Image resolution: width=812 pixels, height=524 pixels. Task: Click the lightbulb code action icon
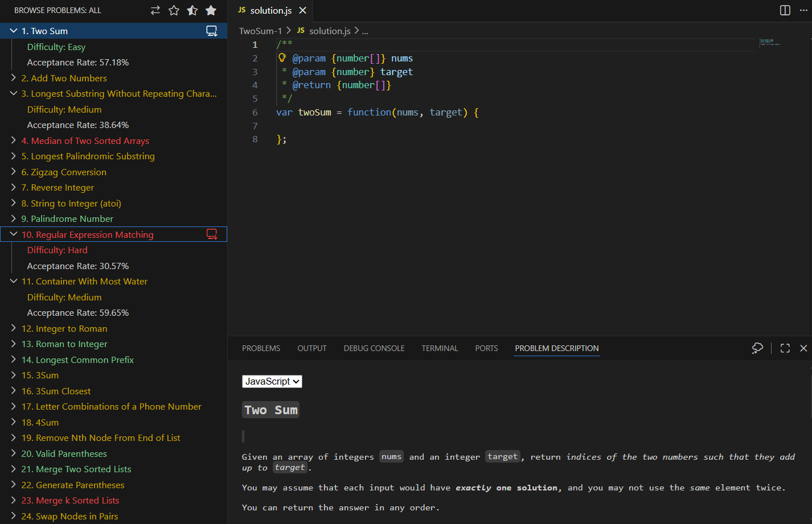pos(282,58)
